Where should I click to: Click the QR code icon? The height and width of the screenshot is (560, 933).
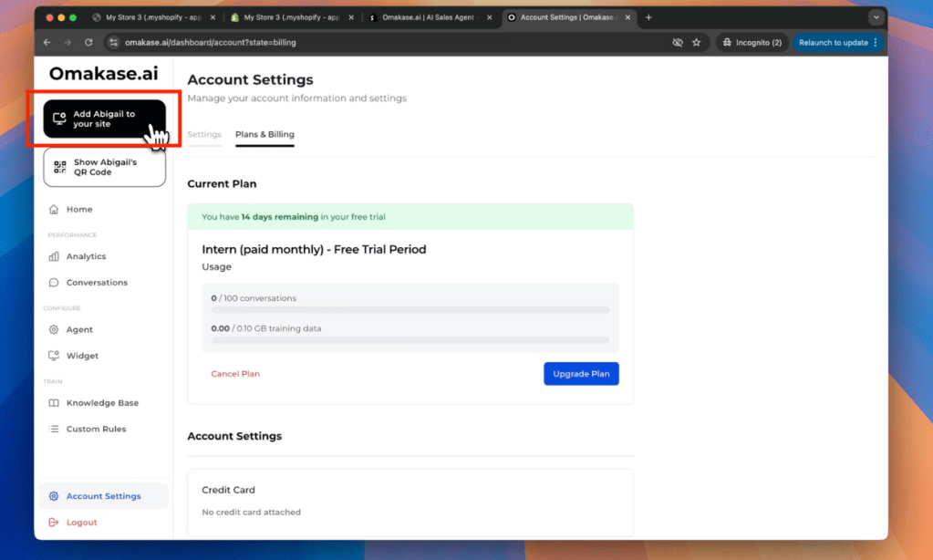click(x=60, y=167)
